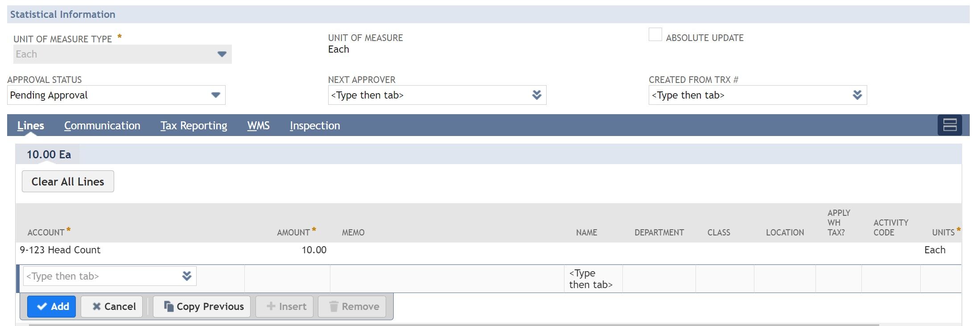Toggle Absolute Update off after checking it
Viewport: 980px width, 326px height.
(655, 34)
